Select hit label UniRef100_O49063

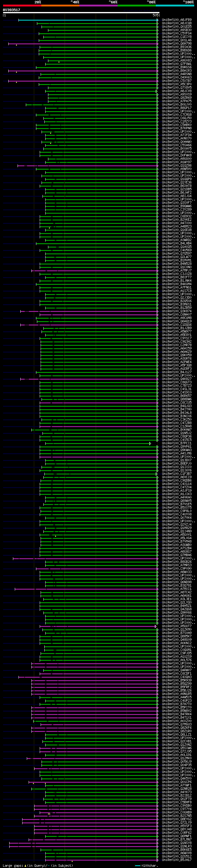177,78
